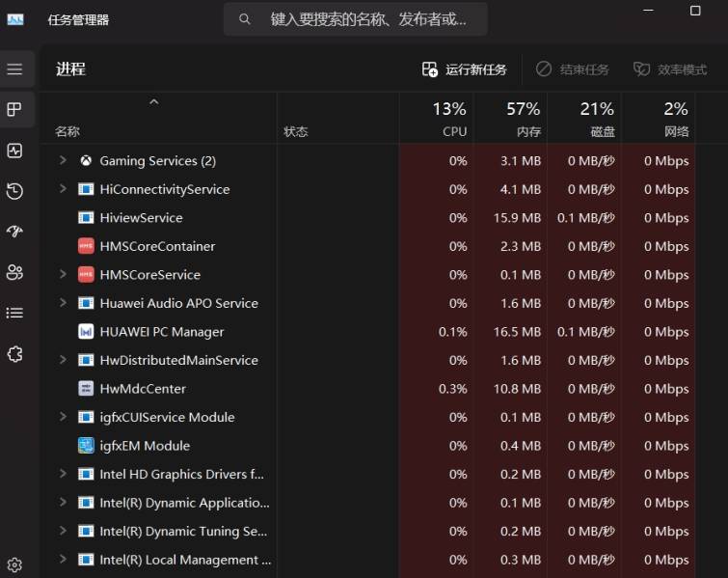Open the App history tab in sidebar

[x=14, y=191]
